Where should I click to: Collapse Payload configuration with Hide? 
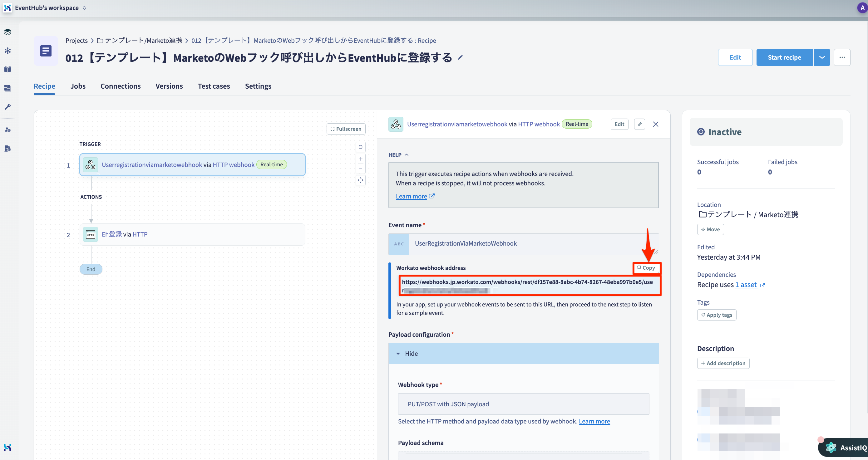[x=523, y=354]
